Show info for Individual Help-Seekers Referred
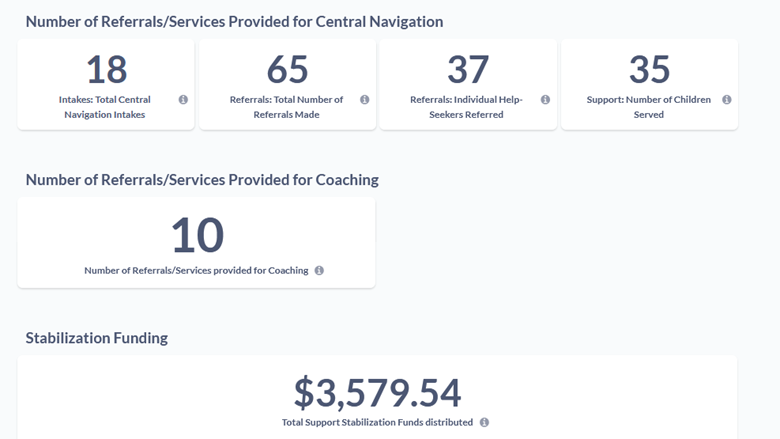This screenshot has width=780, height=439. [x=545, y=100]
